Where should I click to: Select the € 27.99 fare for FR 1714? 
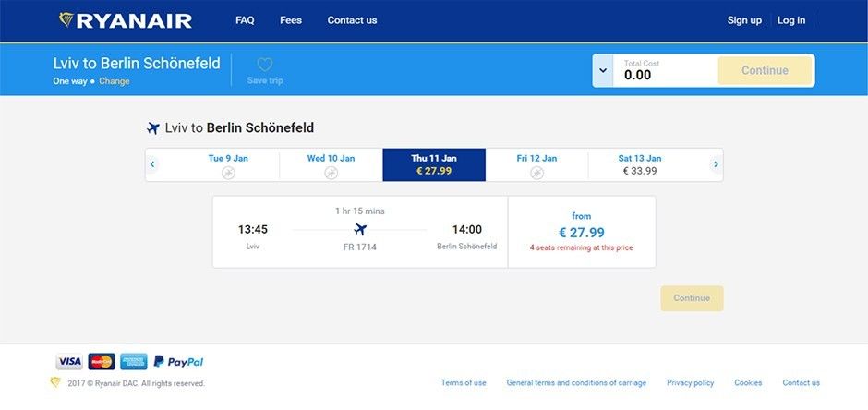coord(581,232)
